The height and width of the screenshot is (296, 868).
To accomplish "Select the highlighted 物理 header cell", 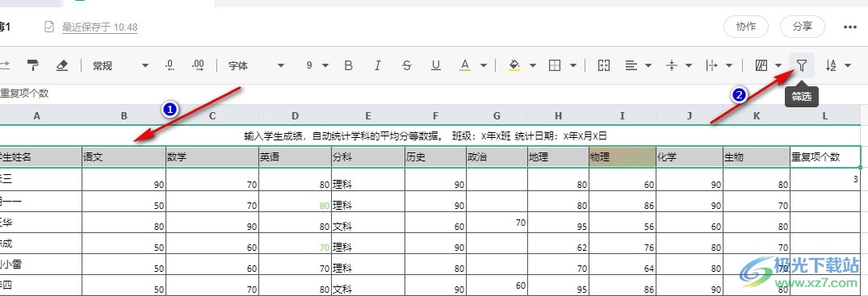I will click(623, 156).
